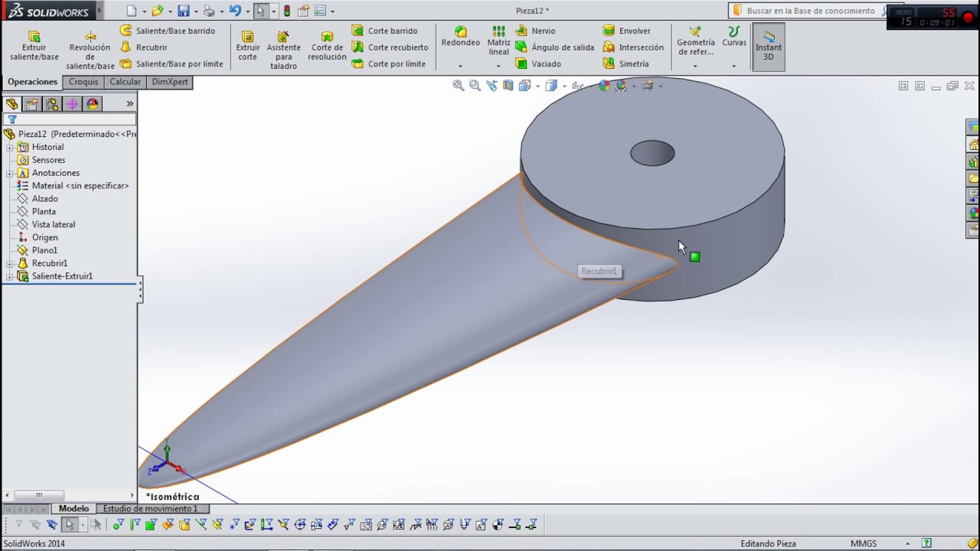
Task: Select the Planta plane in tree
Action: 44,212
